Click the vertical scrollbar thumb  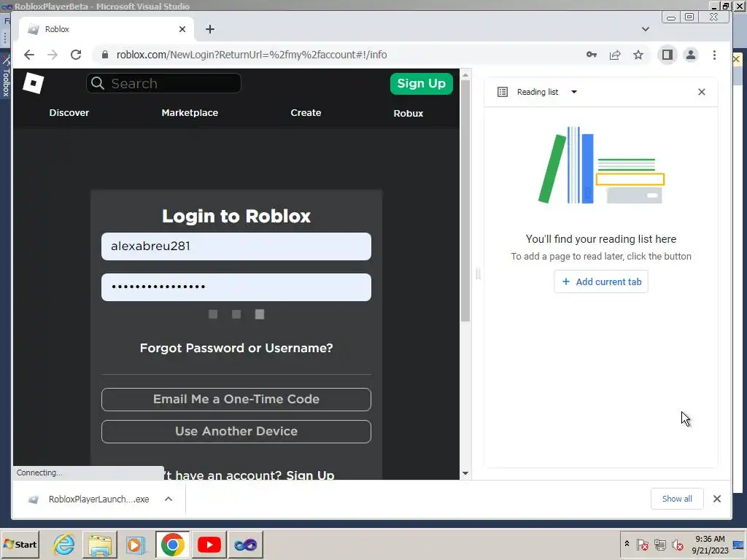465,201
